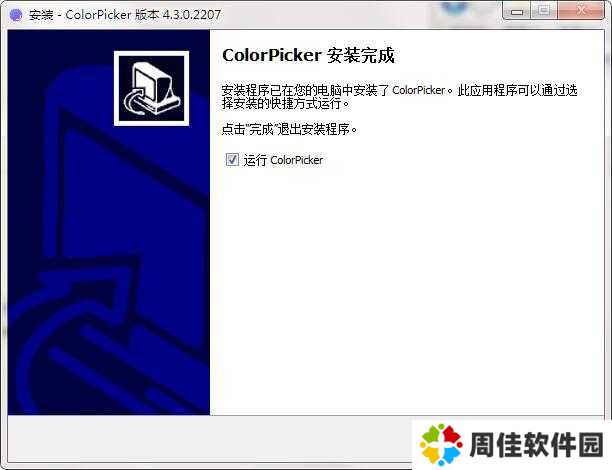Click the heading ColorPicker 安装完成
Image resolution: width=612 pixels, height=470 pixels.
[x=308, y=55]
